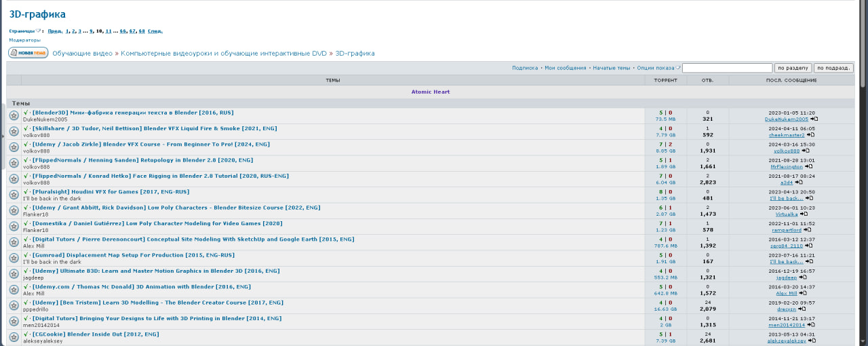The image size is (868, 346).
Task: Open the Начатые темы menu link
Action: [x=611, y=68]
